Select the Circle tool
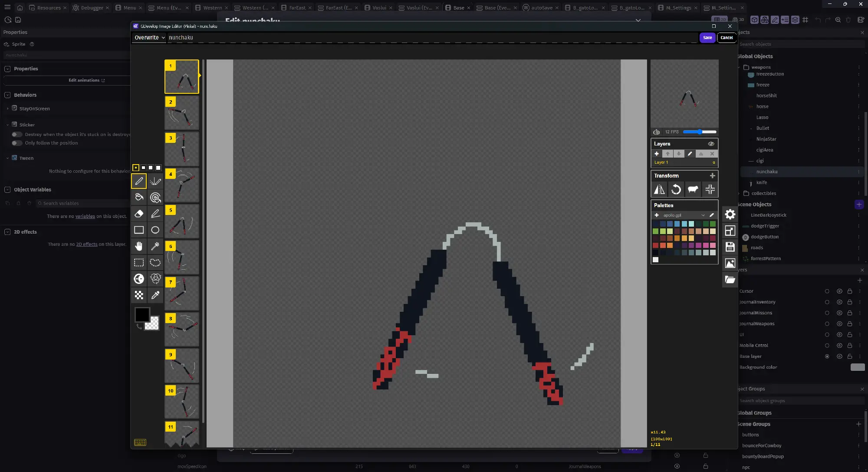This screenshot has width=868, height=472. (x=155, y=230)
